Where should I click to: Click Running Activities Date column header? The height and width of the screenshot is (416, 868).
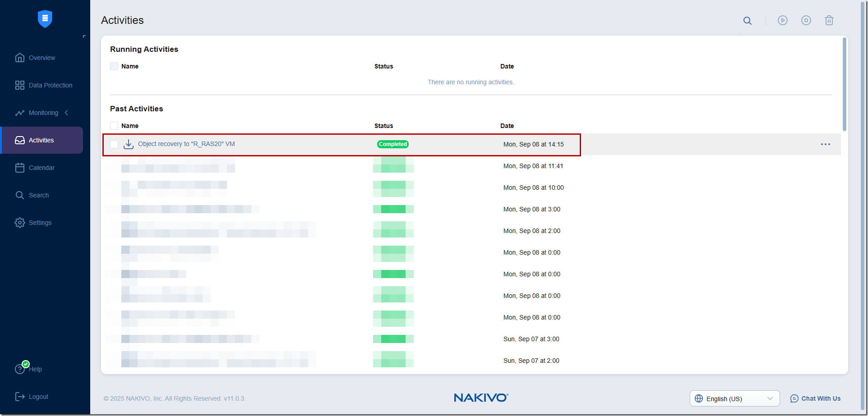click(x=507, y=66)
